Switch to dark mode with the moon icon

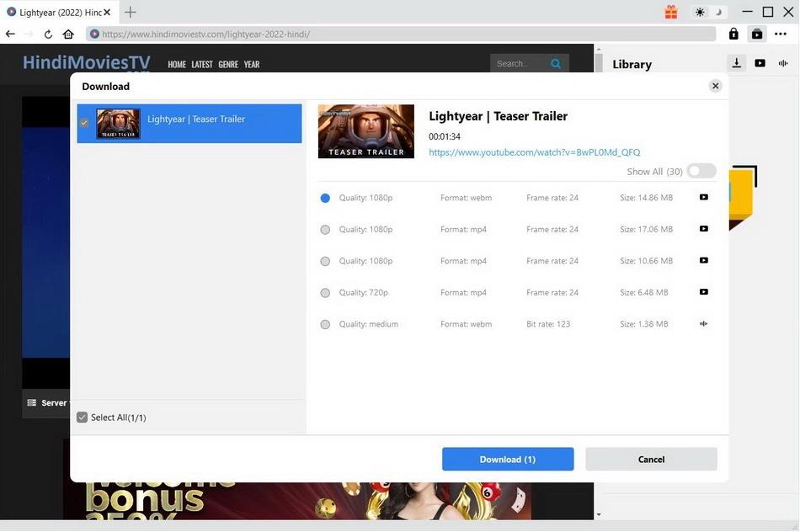click(x=719, y=12)
